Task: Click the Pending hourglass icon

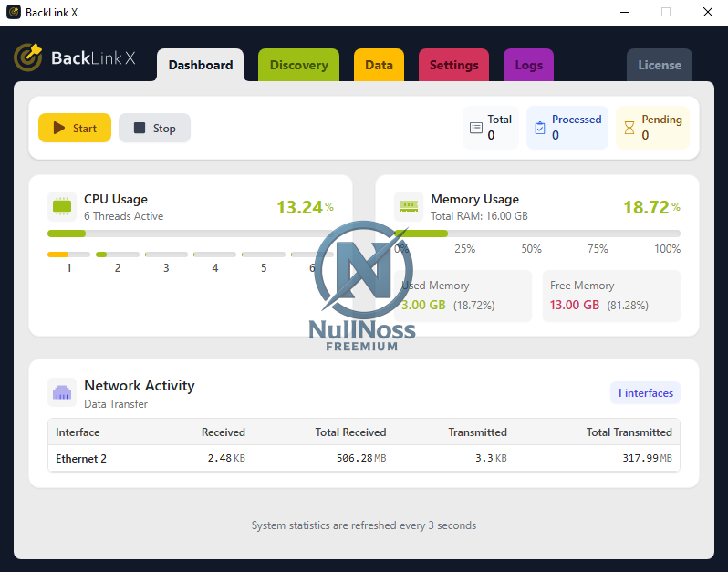Action: (x=629, y=128)
